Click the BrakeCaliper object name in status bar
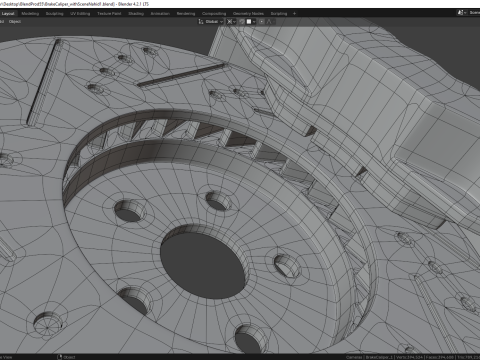480x360 pixels. pos(379,357)
